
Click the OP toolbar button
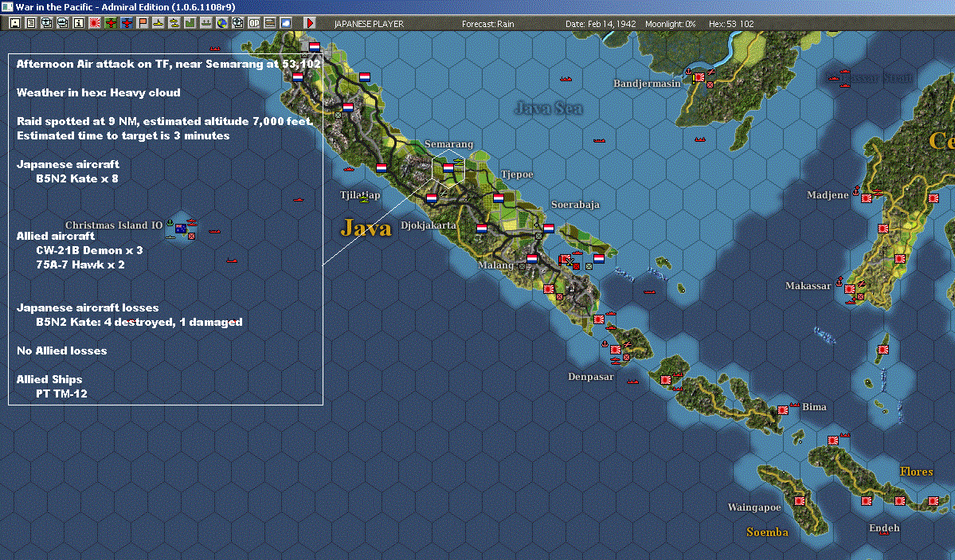point(254,23)
